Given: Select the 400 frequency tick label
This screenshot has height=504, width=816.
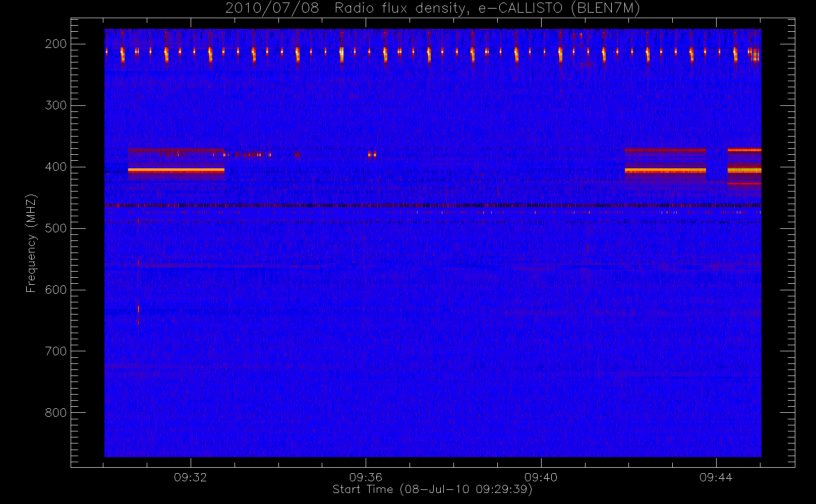Looking at the screenshot, I should click(x=56, y=167).
